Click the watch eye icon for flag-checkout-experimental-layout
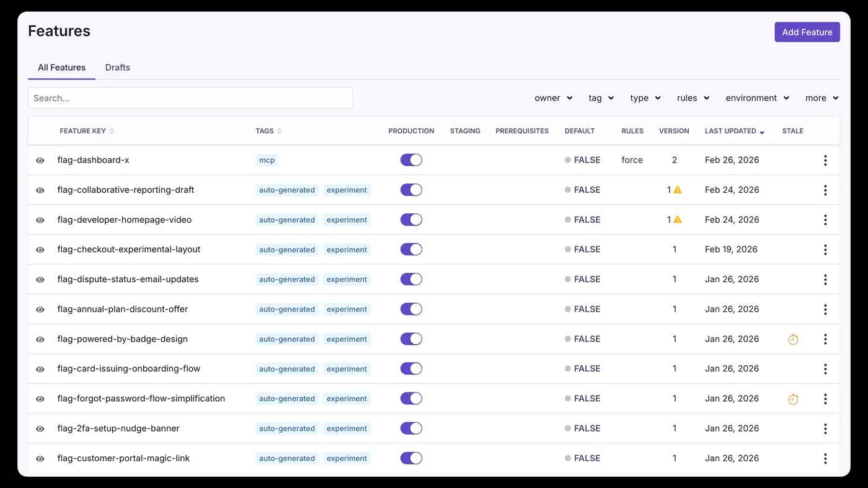The width and height of the screenshot is (868, 488). (40, 249)
